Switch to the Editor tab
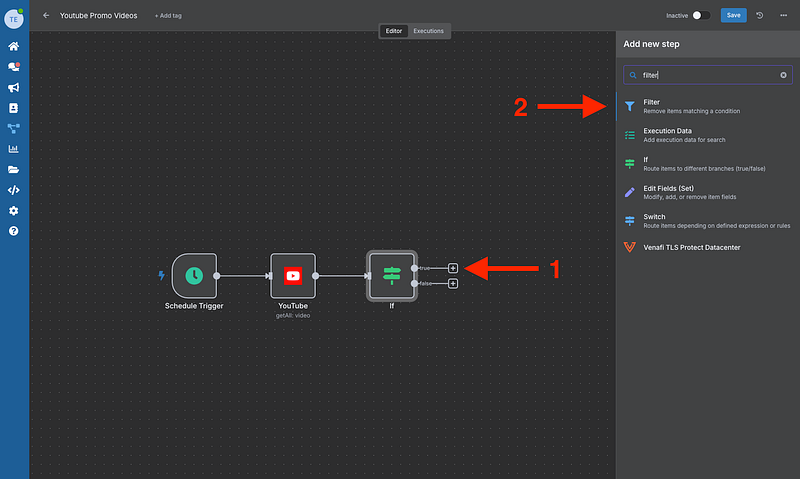The height and width of the screenshot is (479, 800). (x=393, y=31)
